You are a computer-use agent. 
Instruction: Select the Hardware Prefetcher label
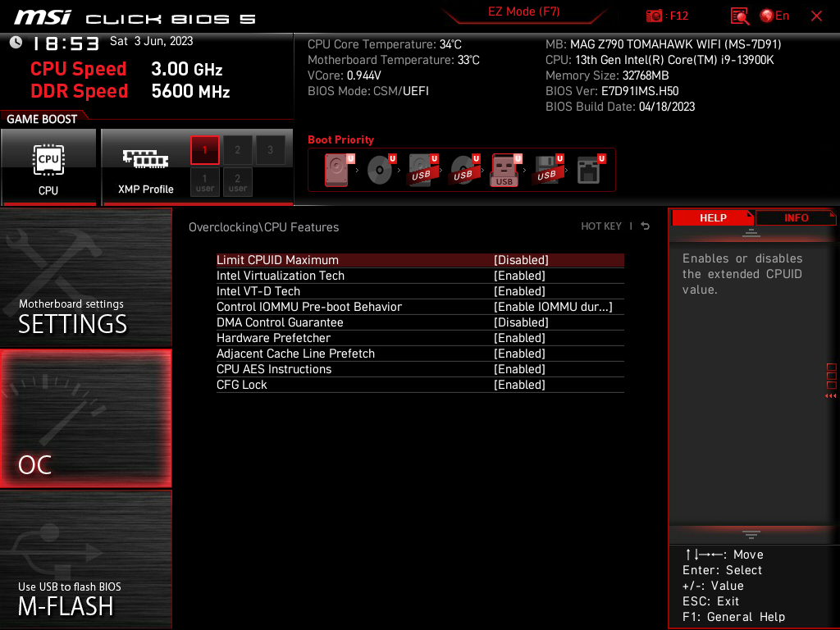[x=273, y=337]
